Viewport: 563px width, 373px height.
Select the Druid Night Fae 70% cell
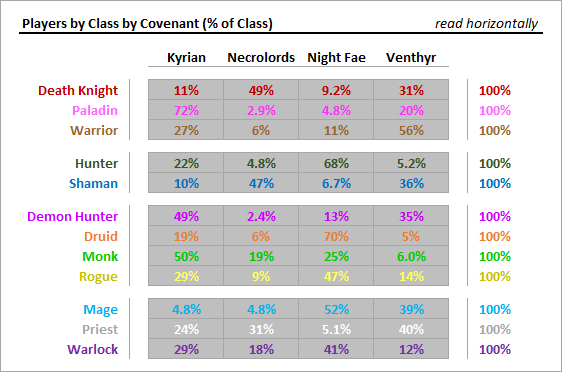[x=336, y=236]
